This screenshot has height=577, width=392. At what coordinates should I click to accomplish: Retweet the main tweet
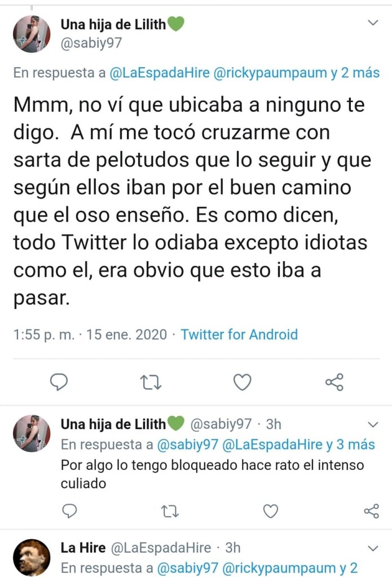(x=151, y=382)
